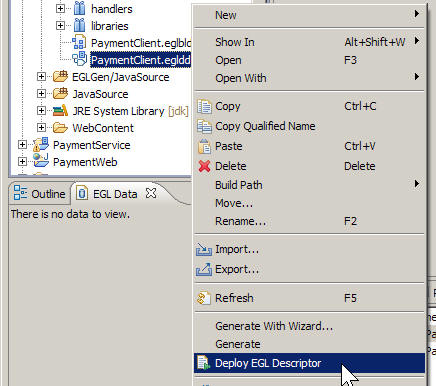Select the PaymentClient.eglbld file name
This screenshot has width=436, height=386.
tap(141, 43)
